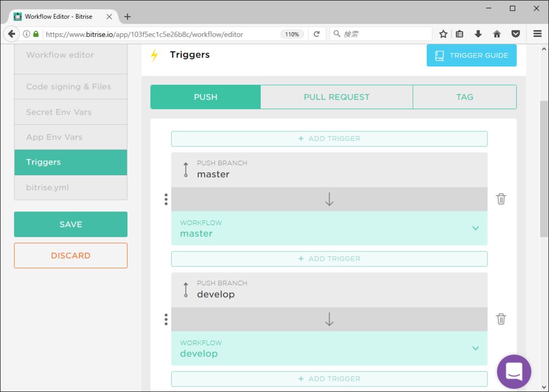Screen dimensions: 549x392
Task: Select the Workflow Editor - Bitrise tab
Action: coord(63,17)
